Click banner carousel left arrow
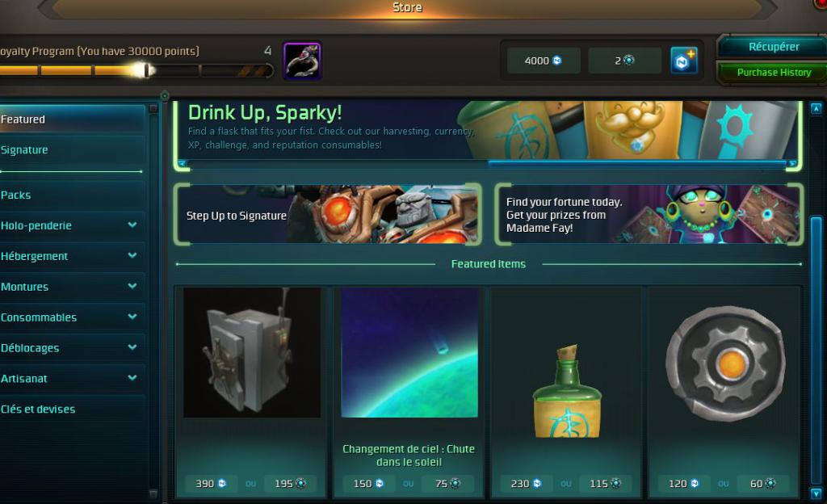 183,164
